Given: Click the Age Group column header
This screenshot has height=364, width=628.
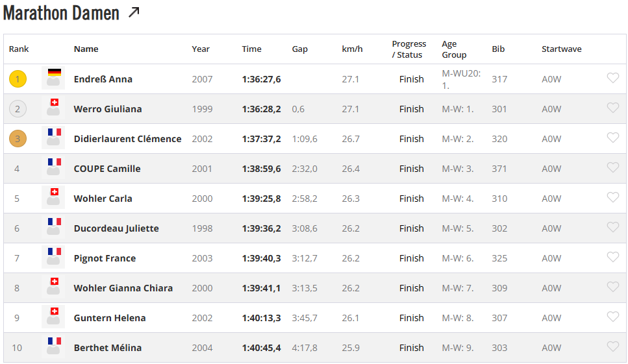Looking at the screenshot, I should click(x=454, y=49).
